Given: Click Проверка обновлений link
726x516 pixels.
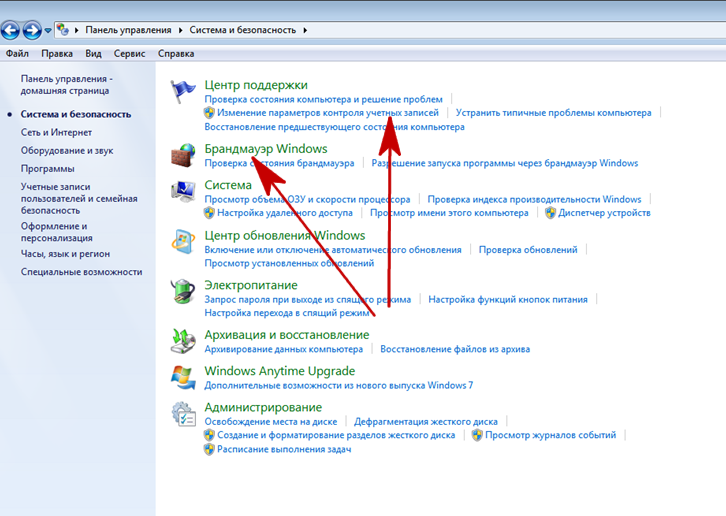Looking at the screenshot, I should (x=528, y=250).
